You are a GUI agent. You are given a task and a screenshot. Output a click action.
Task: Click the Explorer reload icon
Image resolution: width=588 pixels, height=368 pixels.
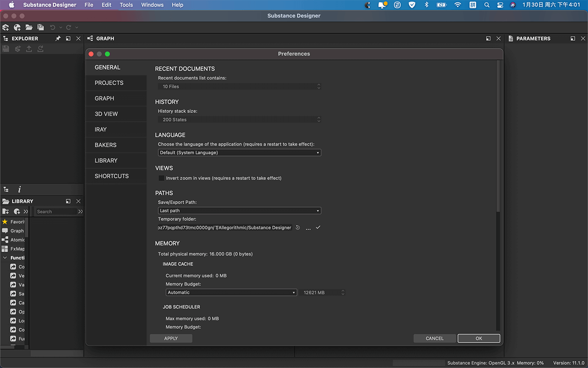(x=41, y=49)
